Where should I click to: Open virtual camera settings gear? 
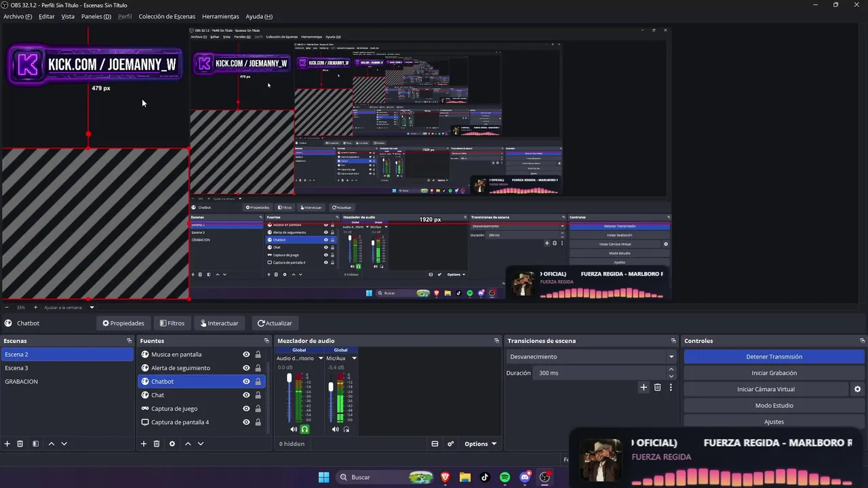pos(857,389)
